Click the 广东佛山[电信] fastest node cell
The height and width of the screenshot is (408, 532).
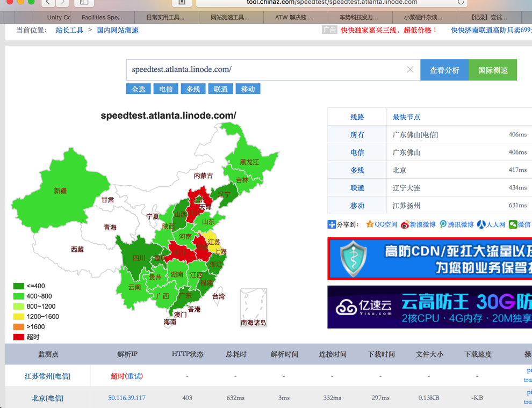point(415,135)
